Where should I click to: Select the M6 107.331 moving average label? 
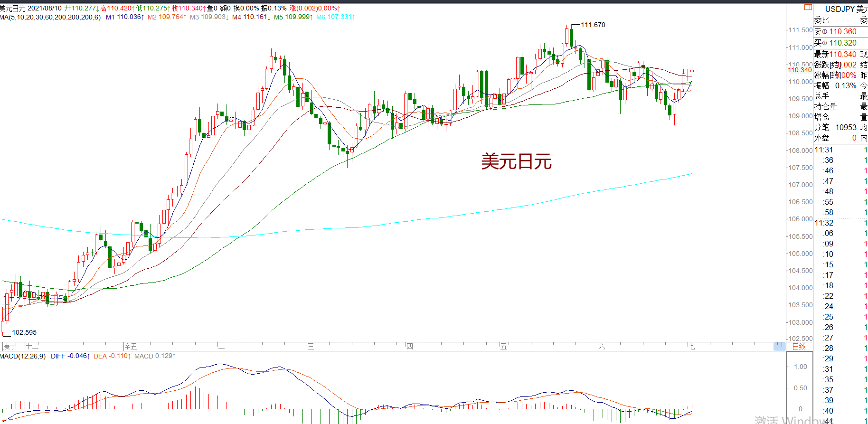pyautogui.click(x=335, y=17)
